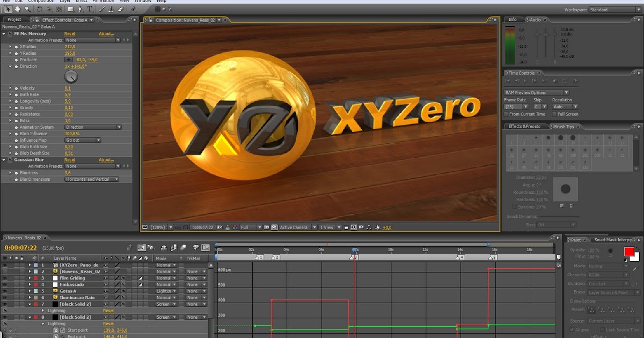This screenshot has width=644, height=338.
Task: Open About for FE Mr. Mercury
Action: (106, 34)
